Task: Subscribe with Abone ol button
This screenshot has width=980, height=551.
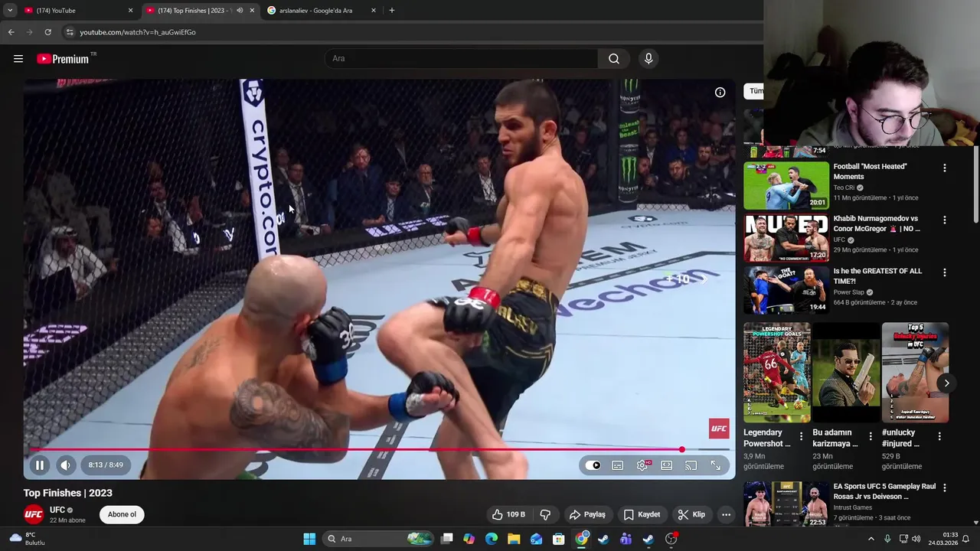Action: tap(122, 514)
